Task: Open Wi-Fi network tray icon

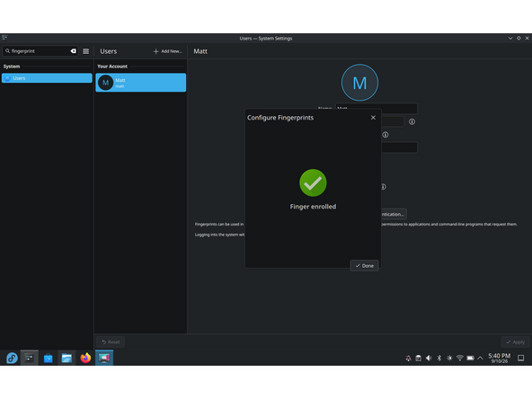Action: coord(460,358)
